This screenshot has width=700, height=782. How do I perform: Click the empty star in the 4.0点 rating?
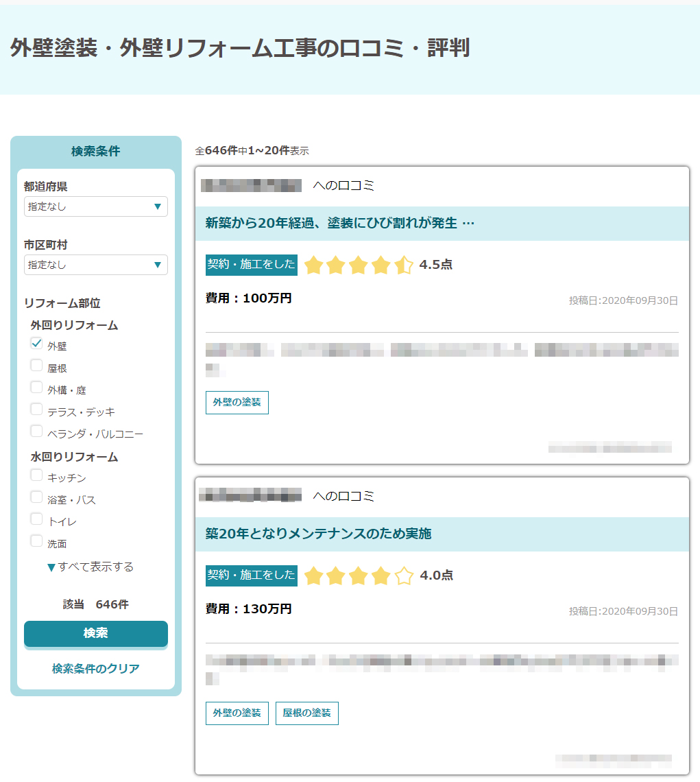coord(404,576)
